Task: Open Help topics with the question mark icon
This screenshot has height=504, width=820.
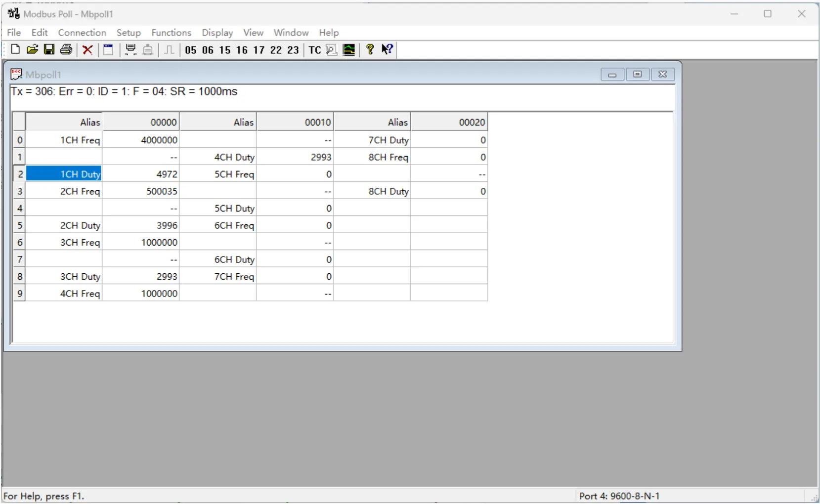Action: [x=369, y=49]
